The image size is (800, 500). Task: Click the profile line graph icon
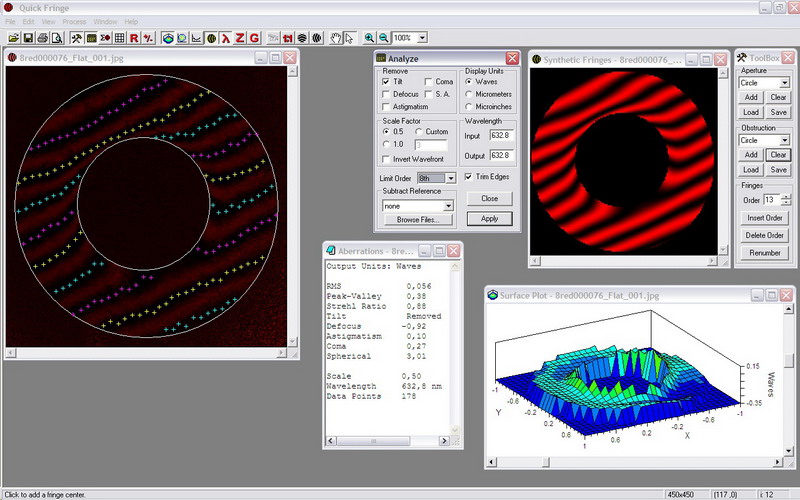(x=196, y=38)
